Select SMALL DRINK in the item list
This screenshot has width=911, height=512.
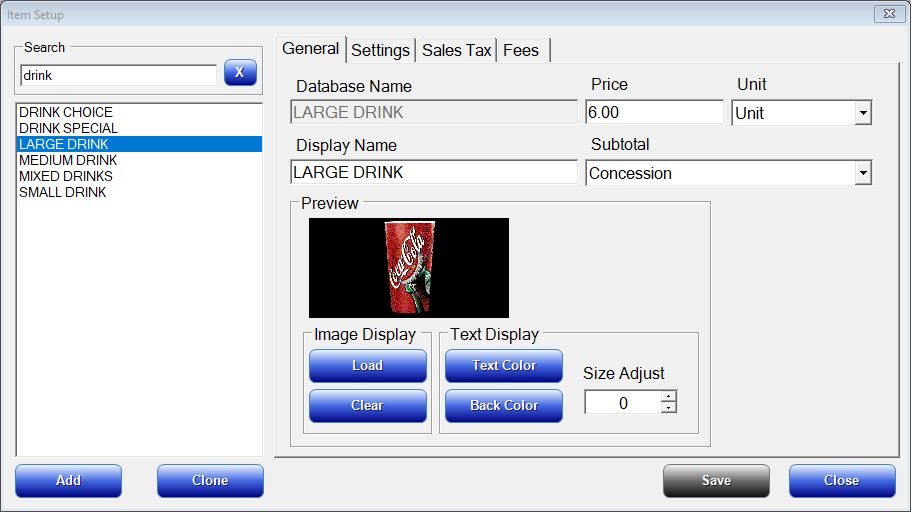[139, 192]
